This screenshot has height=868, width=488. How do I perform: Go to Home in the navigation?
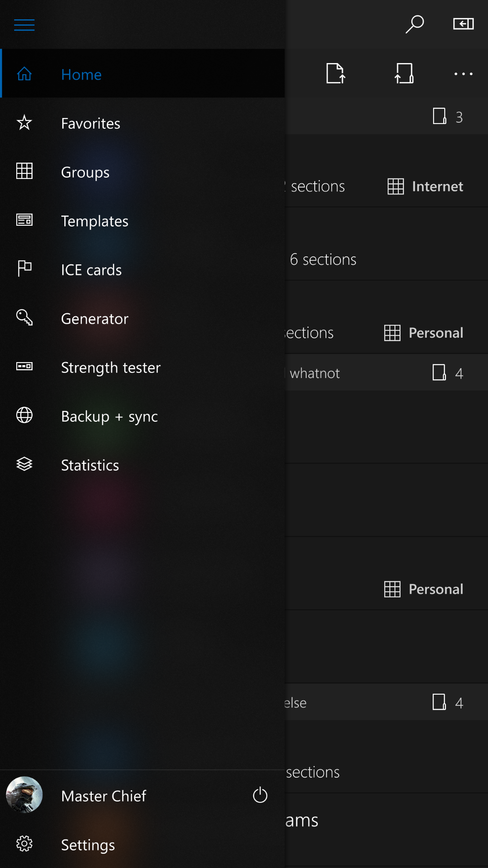pos(81,75)
